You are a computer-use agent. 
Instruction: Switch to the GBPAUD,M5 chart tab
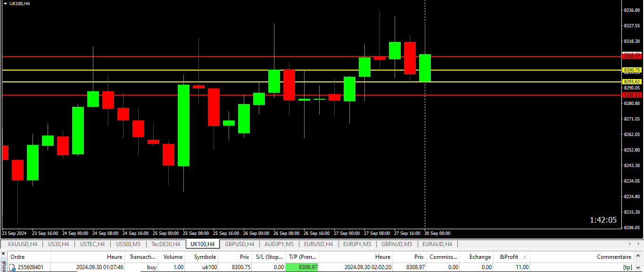[396, 244]
